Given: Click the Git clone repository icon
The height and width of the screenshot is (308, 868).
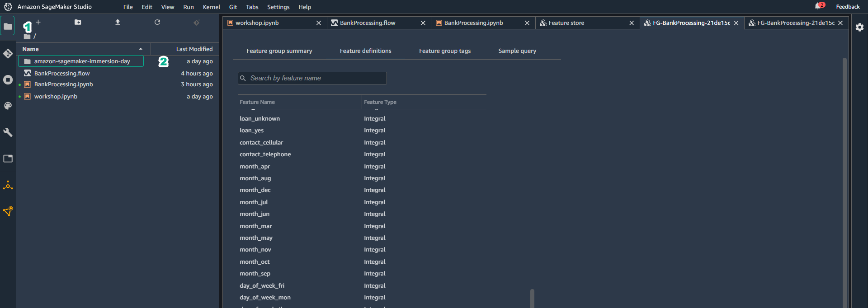Looking at the screenshot, I should coord(197,22).
